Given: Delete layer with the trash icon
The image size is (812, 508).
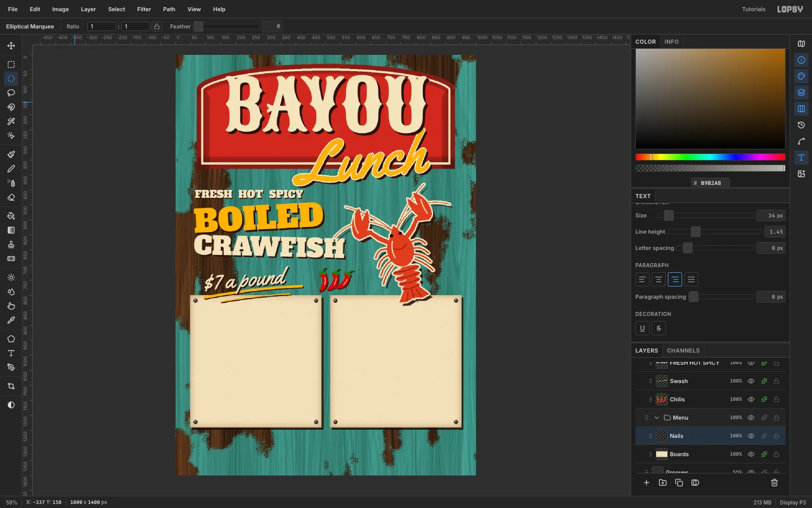Looking at the screenshot, I should [x=774, y=483].
